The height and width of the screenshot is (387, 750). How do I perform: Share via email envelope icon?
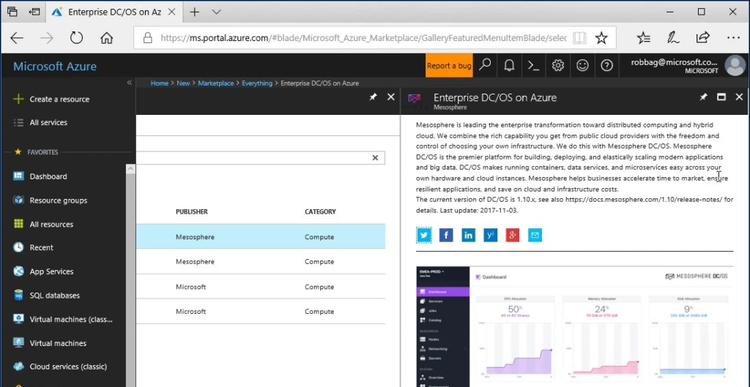pyautogui.click(x=535, y=235)
